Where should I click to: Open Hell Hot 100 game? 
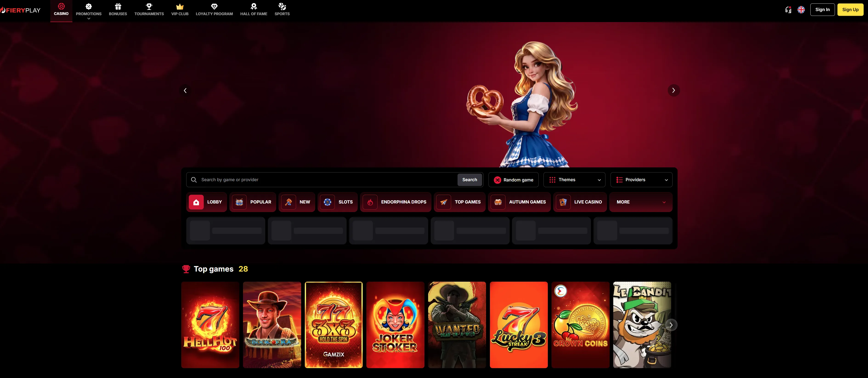[210, 325]
